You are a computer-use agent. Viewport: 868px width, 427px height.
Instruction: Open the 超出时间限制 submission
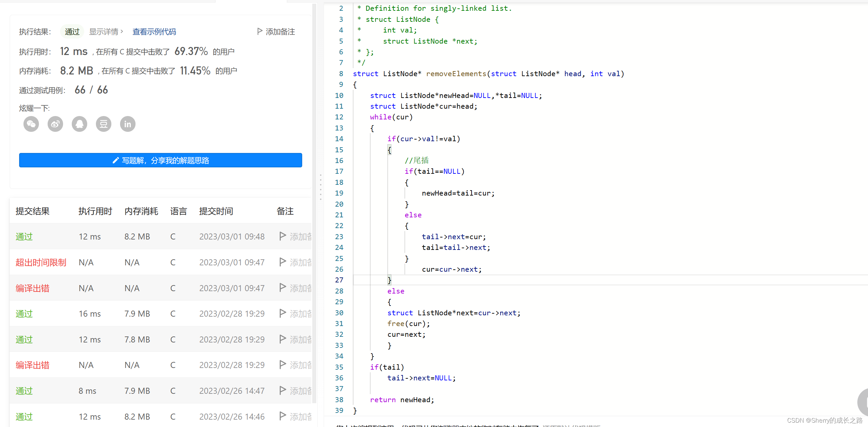coord(41,263)
